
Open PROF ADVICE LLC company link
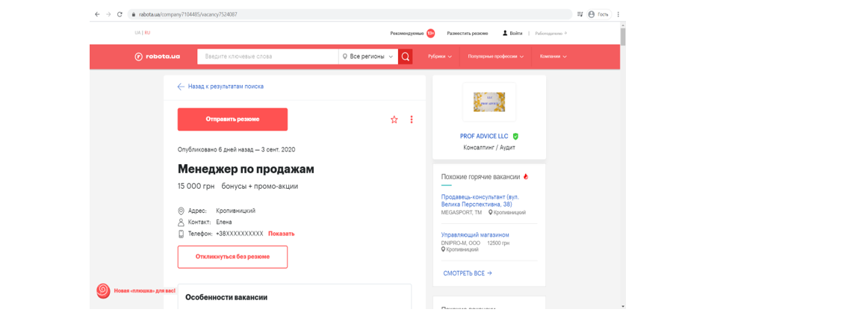484,136
